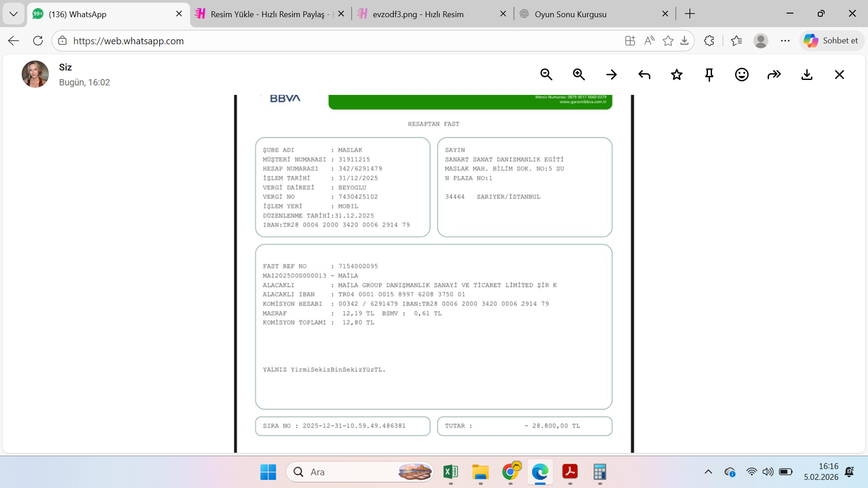
Task: Open File Explorer from the taskbar
Action: pyautogui.click(x=481, y=472)
